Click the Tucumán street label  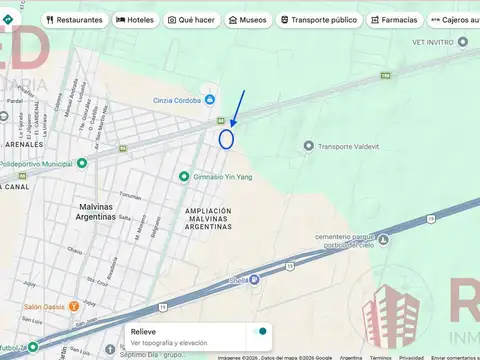[130, 196]
